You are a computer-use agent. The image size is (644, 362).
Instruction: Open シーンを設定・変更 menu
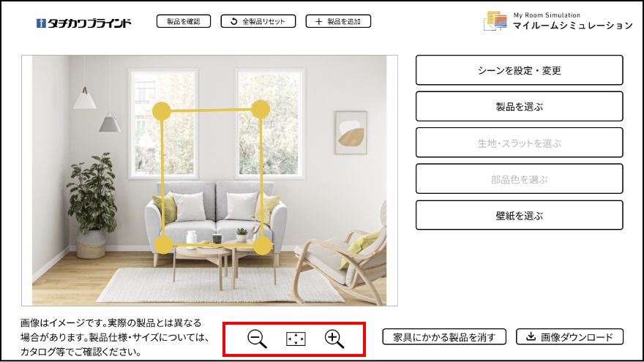519,70
